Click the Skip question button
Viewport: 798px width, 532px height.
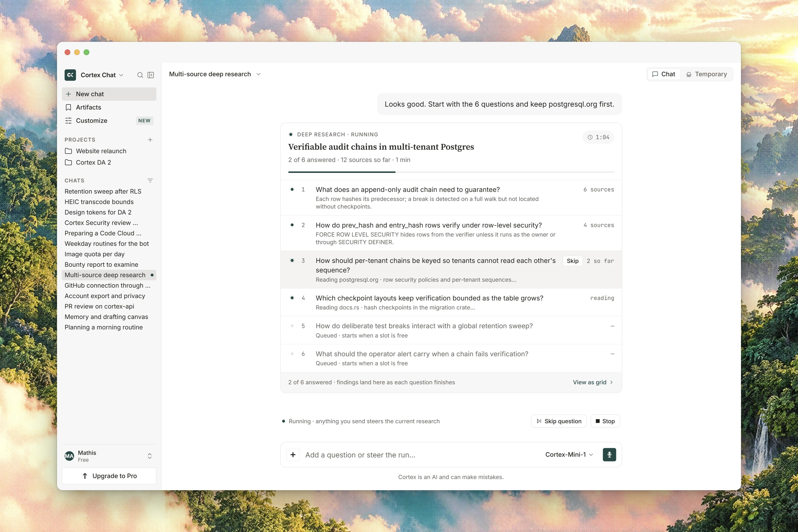[x=558, y=421]
